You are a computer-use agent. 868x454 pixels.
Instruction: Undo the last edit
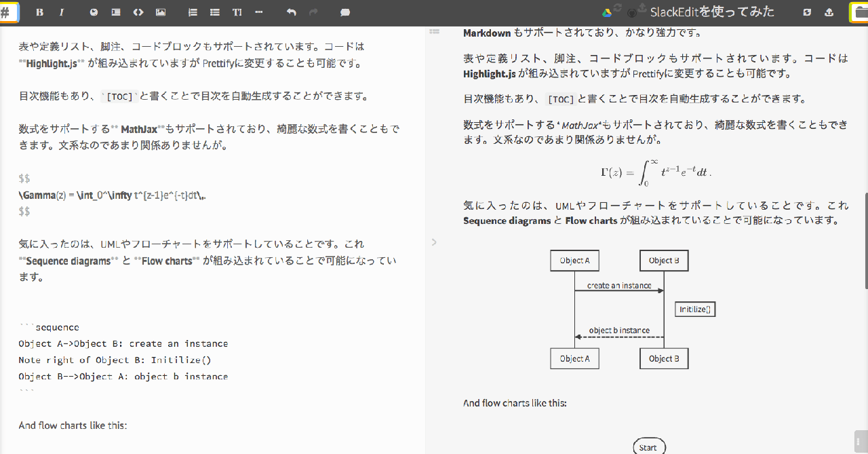292,12
